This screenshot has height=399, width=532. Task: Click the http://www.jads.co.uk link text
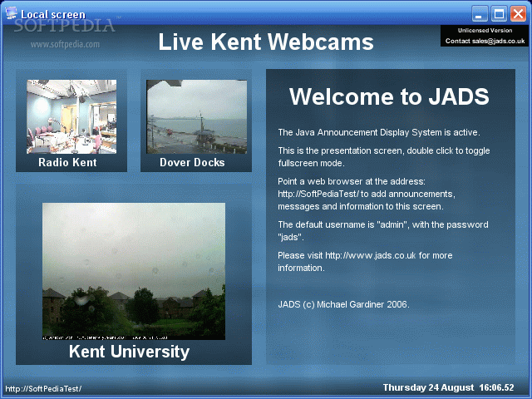point(371,255)
